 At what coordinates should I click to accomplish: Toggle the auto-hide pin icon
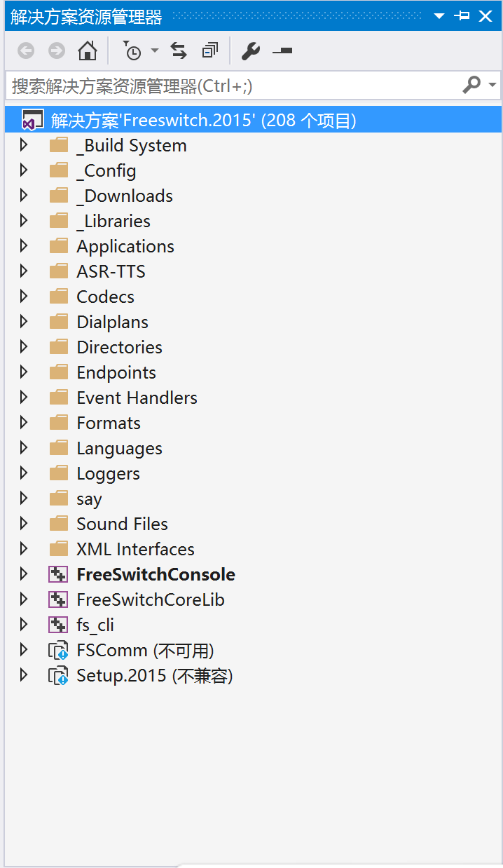[x=462, y=15]
